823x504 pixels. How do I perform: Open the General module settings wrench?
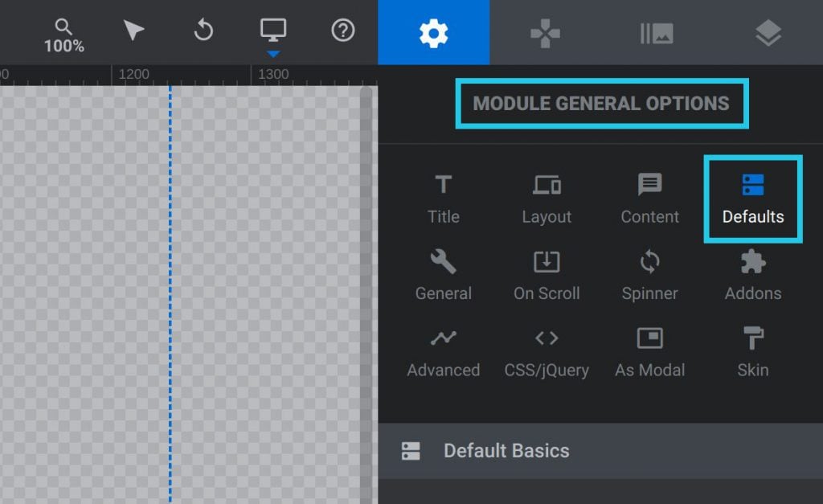coord(443,273)
